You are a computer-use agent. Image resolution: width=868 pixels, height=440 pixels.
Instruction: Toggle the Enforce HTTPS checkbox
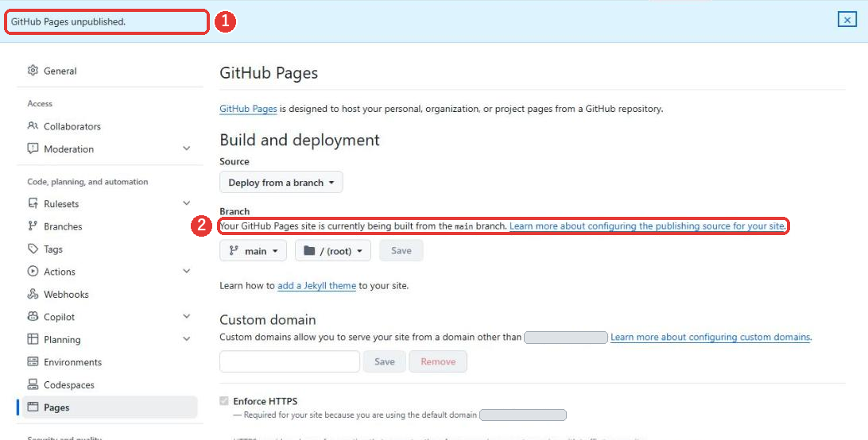pyautogui.click(x=223, y=401)
